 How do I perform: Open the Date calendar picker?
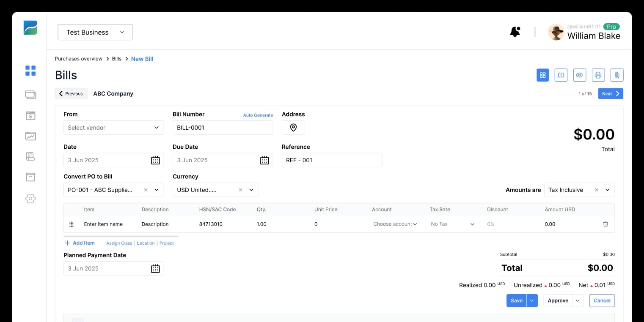click(x=155, y=160)
